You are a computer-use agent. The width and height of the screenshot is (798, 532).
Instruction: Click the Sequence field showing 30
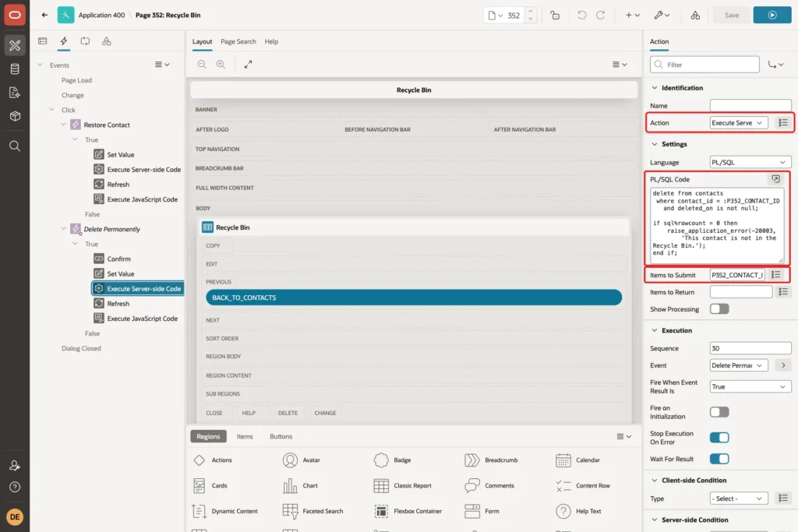(750, 348)
